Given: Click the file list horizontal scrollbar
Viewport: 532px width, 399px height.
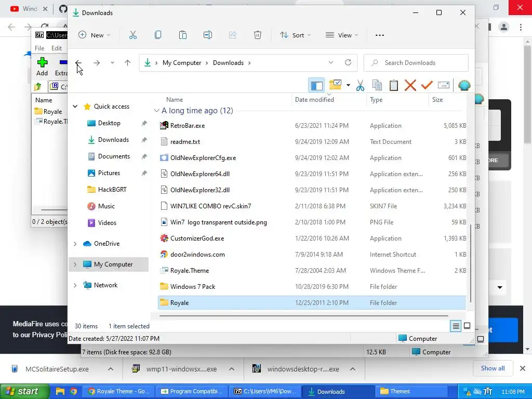Looking at the screenshot, I should pyautogui.click(x=303, y=316).
